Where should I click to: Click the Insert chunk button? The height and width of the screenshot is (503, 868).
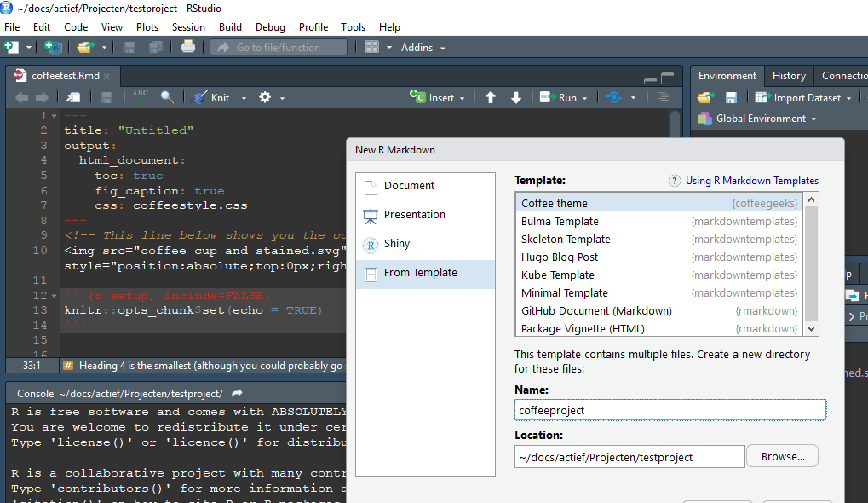click(x=437, y=97)
